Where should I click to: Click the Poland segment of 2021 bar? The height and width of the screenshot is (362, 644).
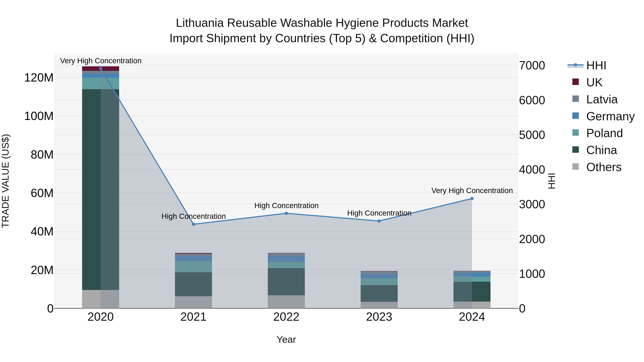pyautogui.click(x=194, y=267)
